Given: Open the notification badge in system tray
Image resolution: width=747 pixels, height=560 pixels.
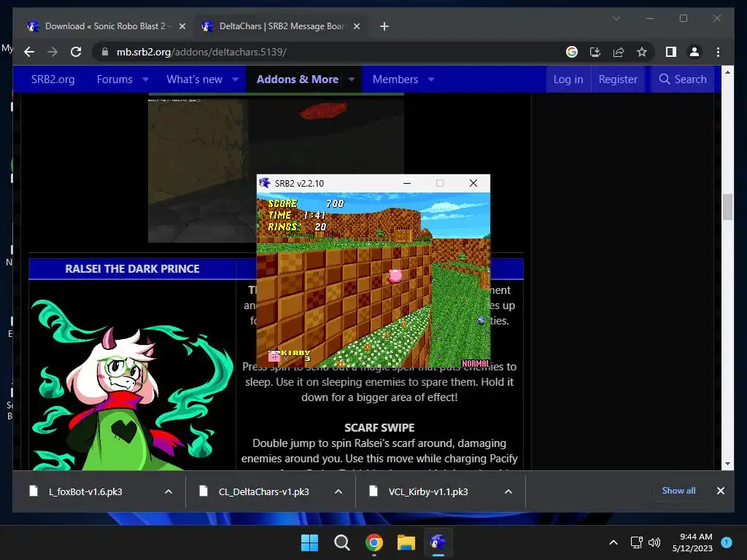Looking at the screenshot, I should point(727,542).
